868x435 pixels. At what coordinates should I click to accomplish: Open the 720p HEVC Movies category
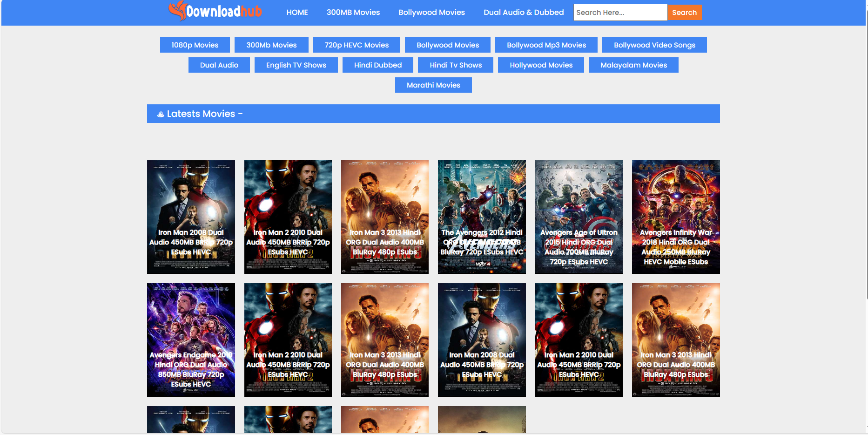tap(357, 45)
